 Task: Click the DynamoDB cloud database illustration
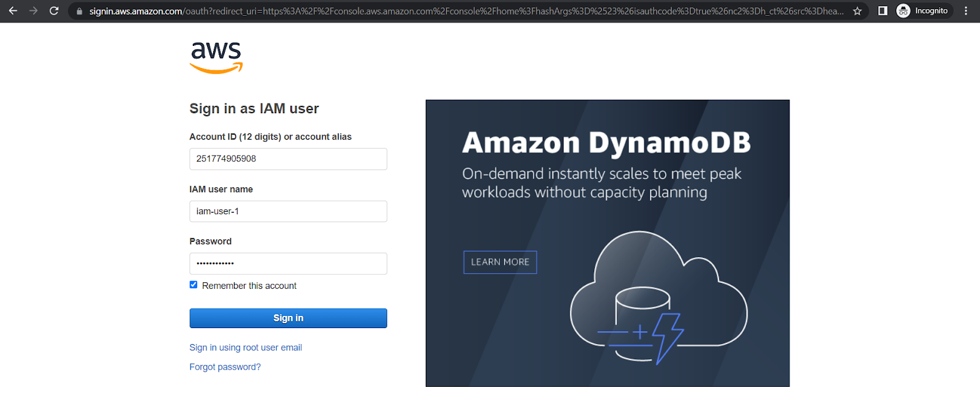coord(659,298)
